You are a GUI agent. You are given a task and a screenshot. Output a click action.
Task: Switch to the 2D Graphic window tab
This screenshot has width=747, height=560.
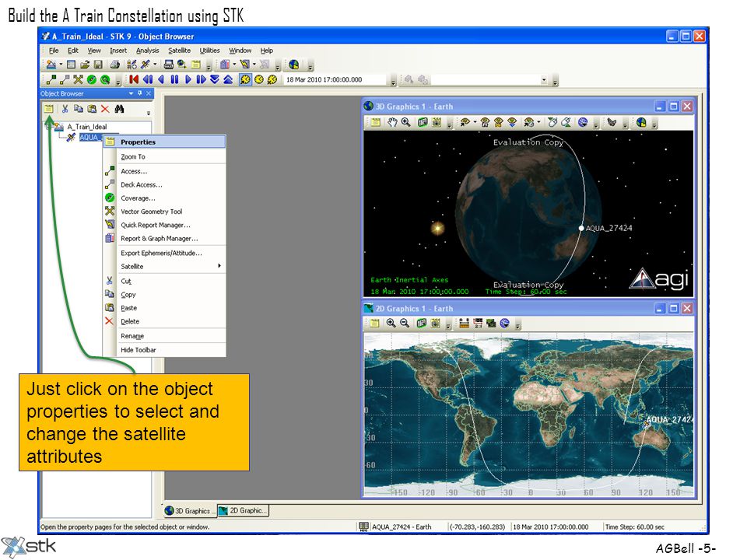tap(244, 511)
